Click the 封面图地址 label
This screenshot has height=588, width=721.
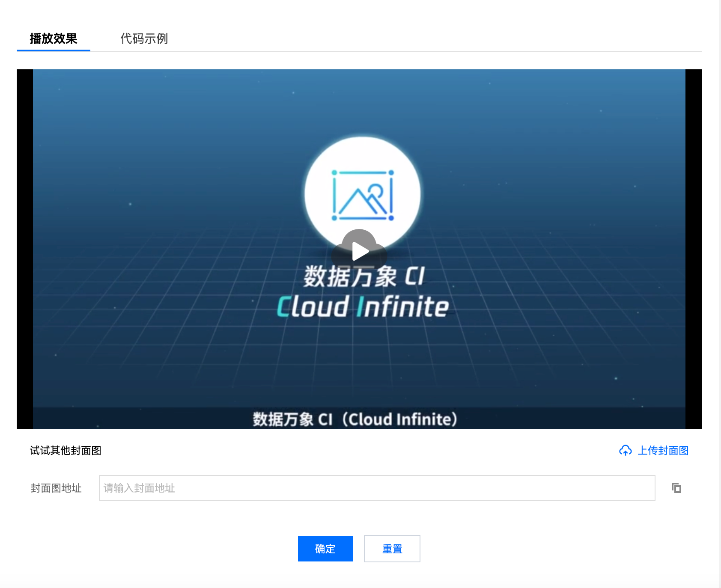(56, 488)
